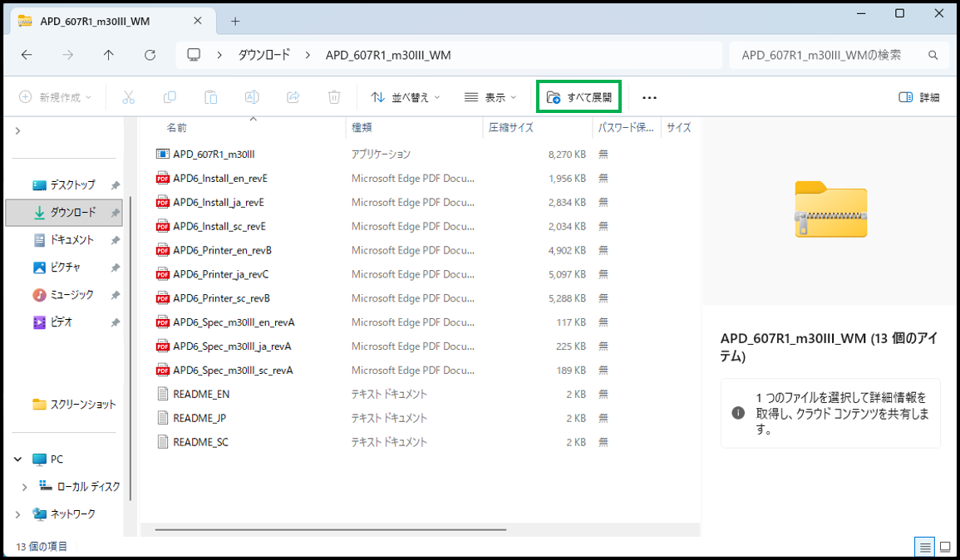This screenshot has height=560, width=960.
Task: Click the Pictures (ピクチャ) sidebar item
Action: click(x=65, y=268)
